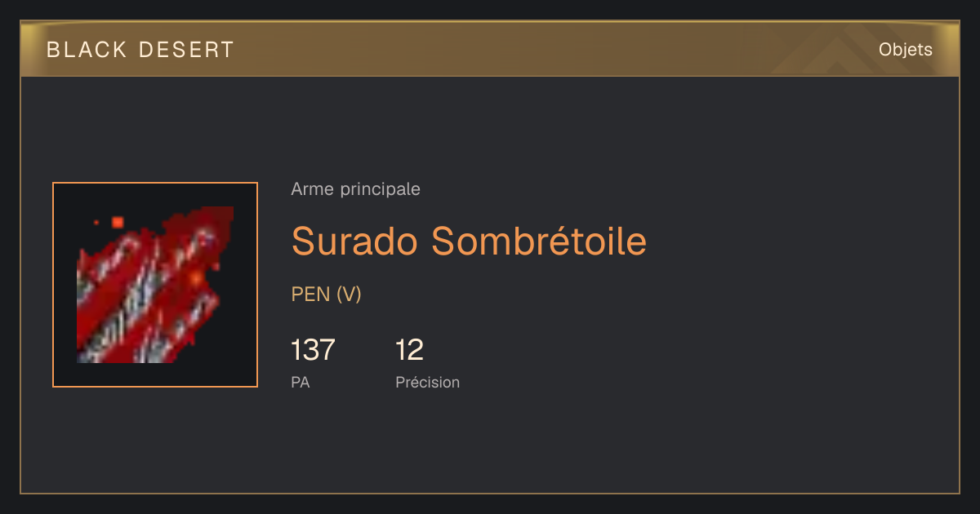Click the Précision stat label

click(427, 382)
